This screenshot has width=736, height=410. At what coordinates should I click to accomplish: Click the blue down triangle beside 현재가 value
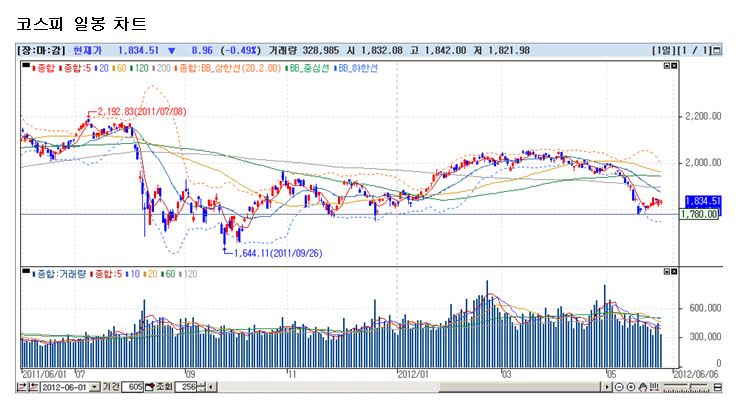tap(171, 48)
